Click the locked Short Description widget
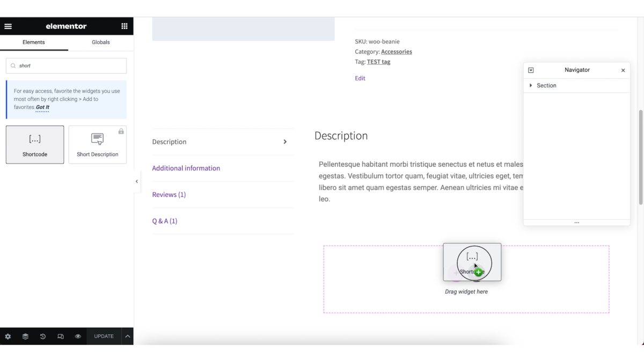This screenshot has height=362, width=644. (x=97, y=144)
